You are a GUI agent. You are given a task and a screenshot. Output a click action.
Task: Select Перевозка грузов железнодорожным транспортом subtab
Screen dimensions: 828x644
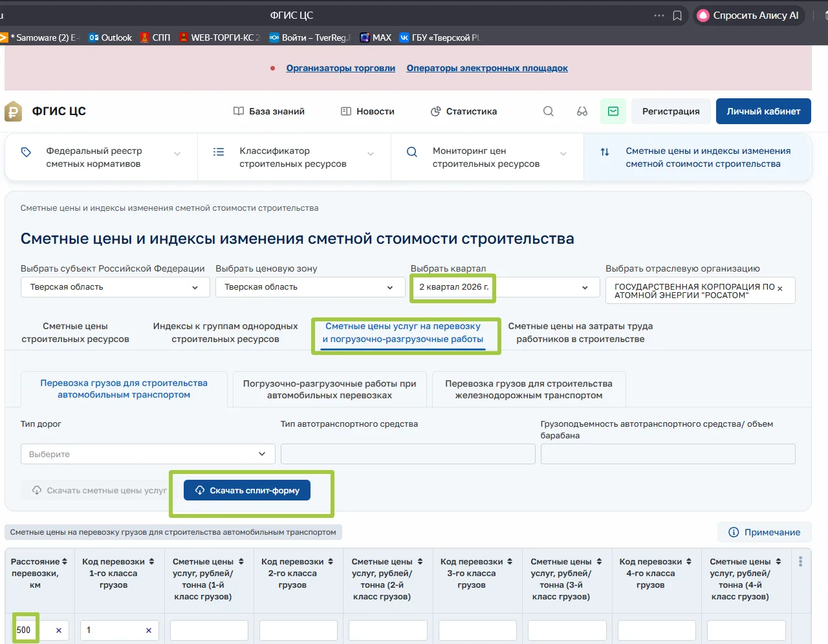click(x=528, y=389)
